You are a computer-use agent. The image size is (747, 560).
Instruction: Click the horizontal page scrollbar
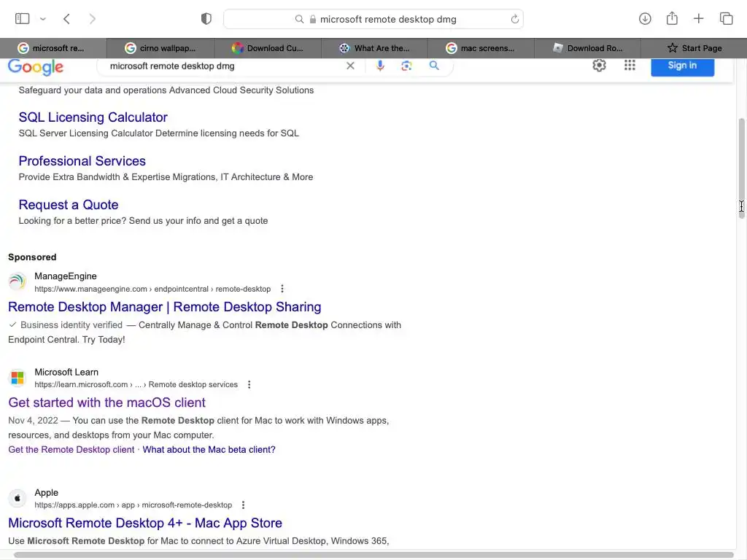(x=374, y=555)
